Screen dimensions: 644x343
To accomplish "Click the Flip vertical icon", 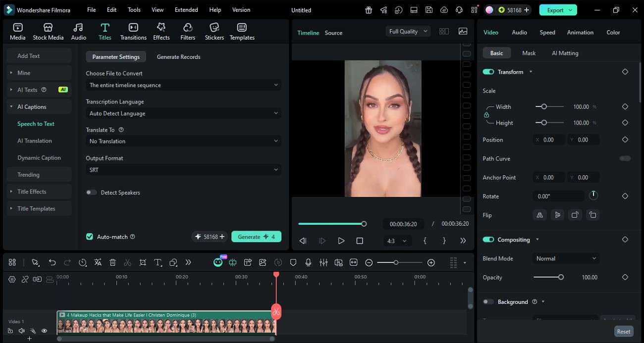I will 558,215.
